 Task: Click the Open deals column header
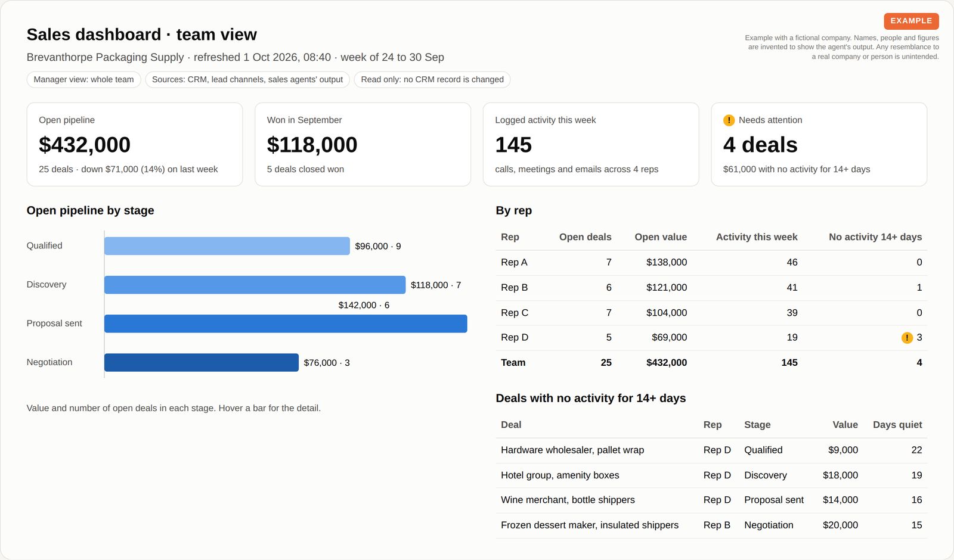tap(585, 237)
